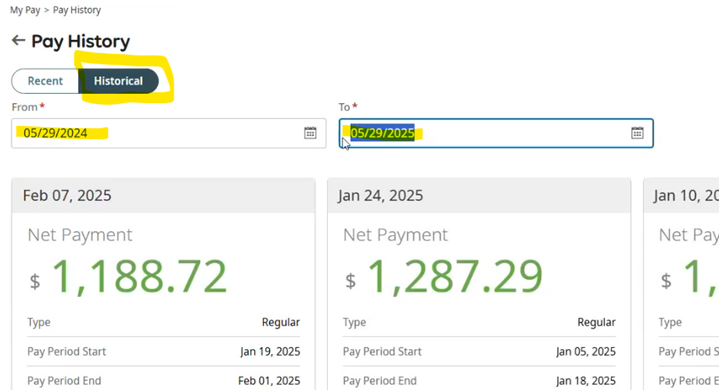Focus the To date field 05/29/2025
Image resolution: width=719 pixels, height=390 pixels.
(496, 133)
